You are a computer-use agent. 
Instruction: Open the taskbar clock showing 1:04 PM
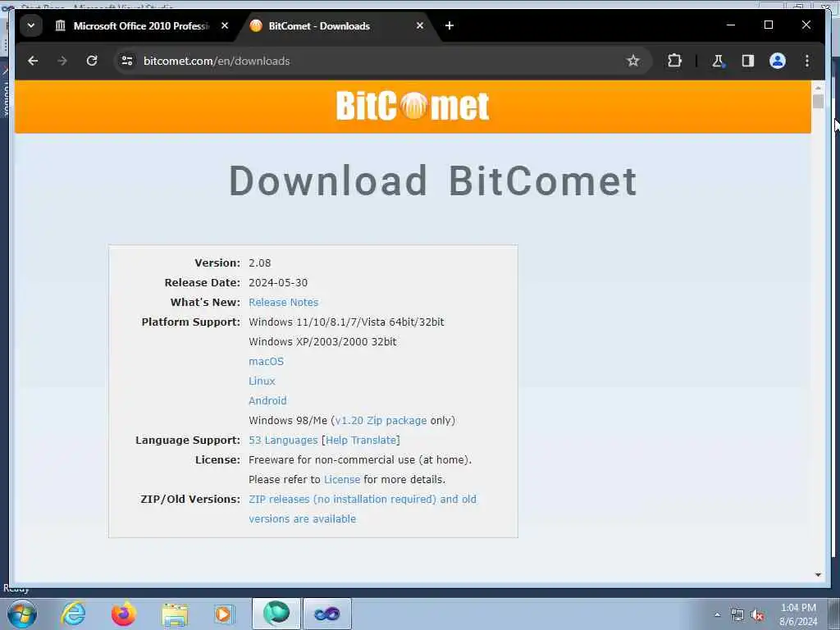(798, 614)
